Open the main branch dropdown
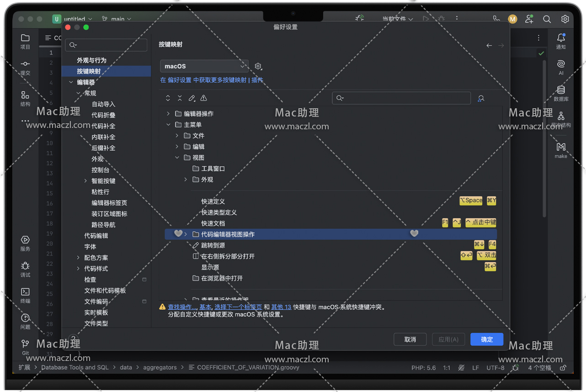 [117, 19]
